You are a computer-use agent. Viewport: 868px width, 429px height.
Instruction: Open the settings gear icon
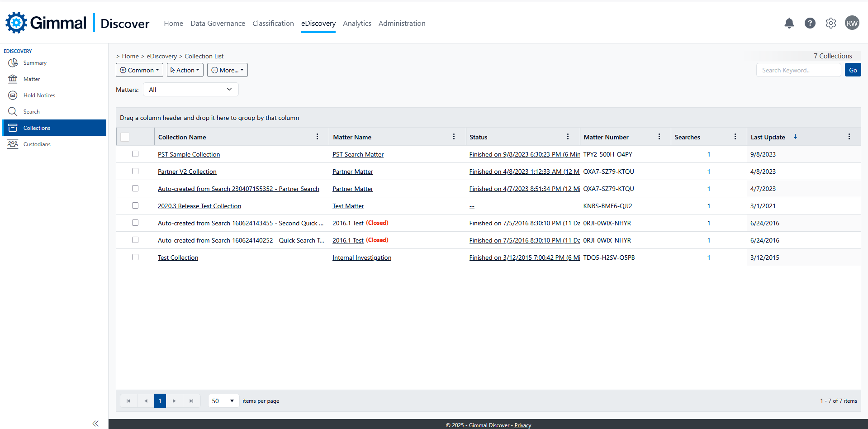(830, 23)
